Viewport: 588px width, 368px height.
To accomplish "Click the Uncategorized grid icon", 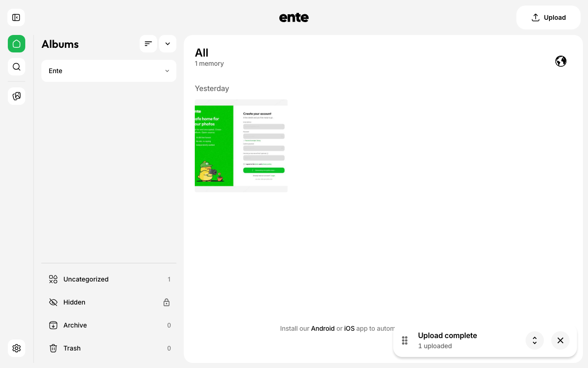I will pyautogui.click(x=53, y=279).
